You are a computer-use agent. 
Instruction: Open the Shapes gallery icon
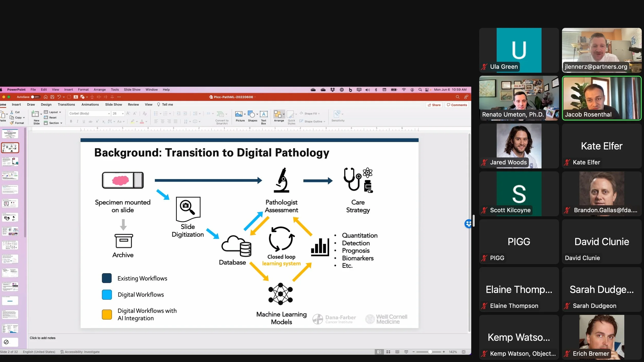[251, 114]
